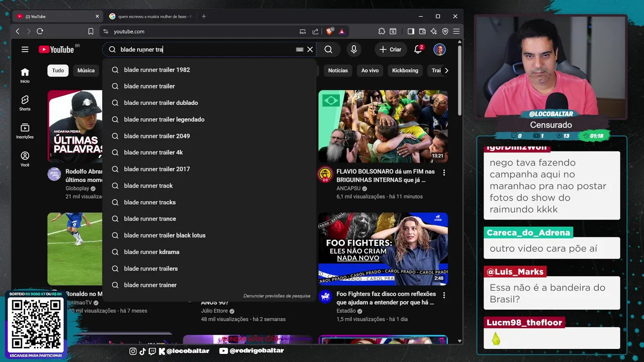Select suggestion 'blade runner trailer 2017'
Image resolution: width=644 pixels, height=362 pixels.
pyautogui.click(x=209, y=169)
